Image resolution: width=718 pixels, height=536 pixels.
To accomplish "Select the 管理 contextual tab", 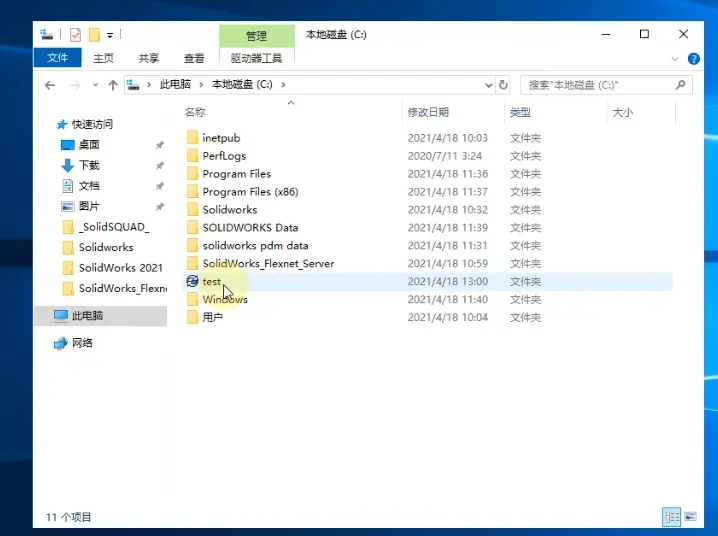I will click(256, 36).
